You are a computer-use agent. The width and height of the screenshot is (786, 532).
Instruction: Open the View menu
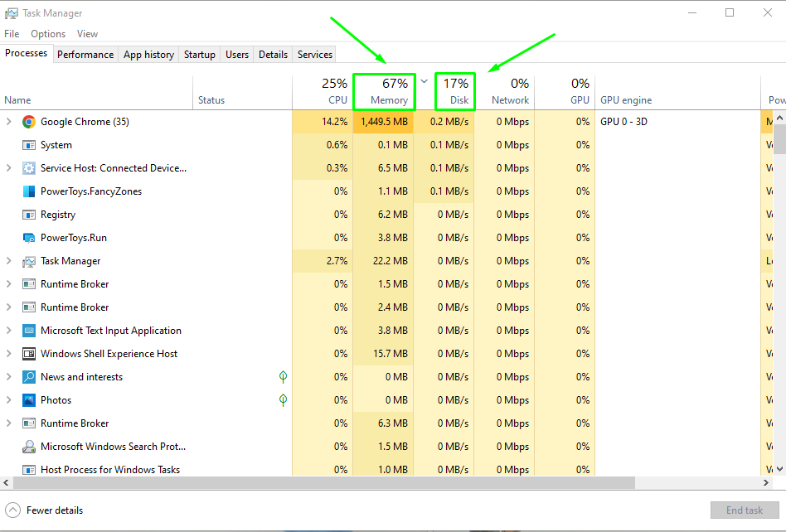(87, 34)
